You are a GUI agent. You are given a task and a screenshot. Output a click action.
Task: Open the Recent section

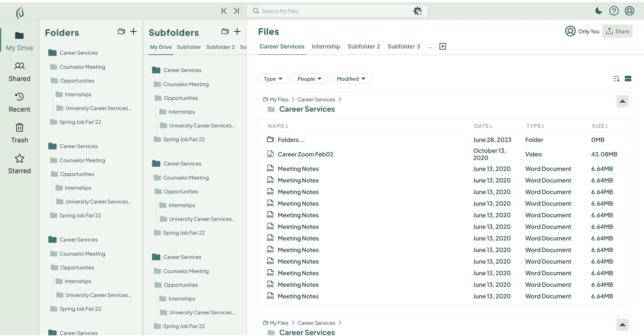click(20, 103)
